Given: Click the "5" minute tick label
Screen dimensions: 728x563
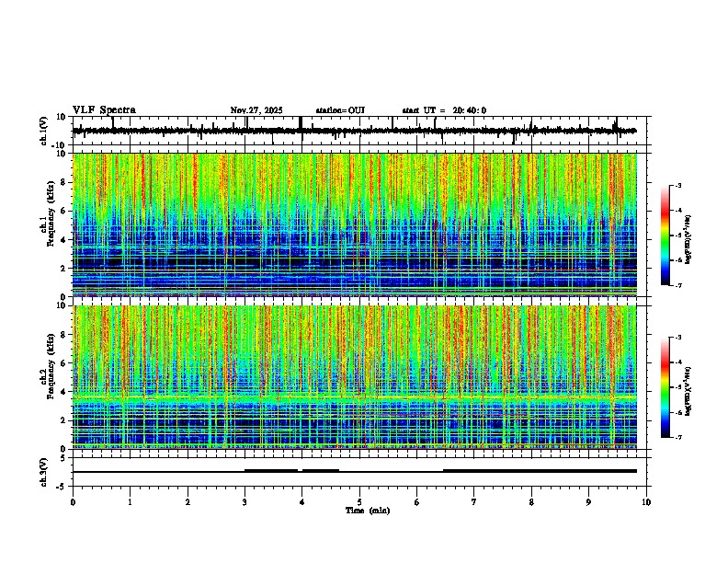Looking at the screenshot, I should 359,502.
